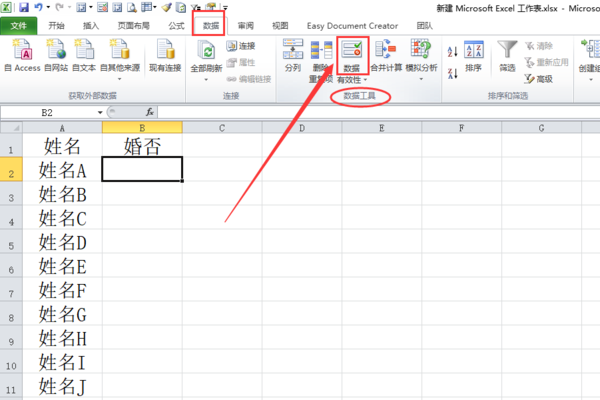This screenshot has width=600, height=400.
Task: Click the 连接 connections button
Action: [241, 46]
